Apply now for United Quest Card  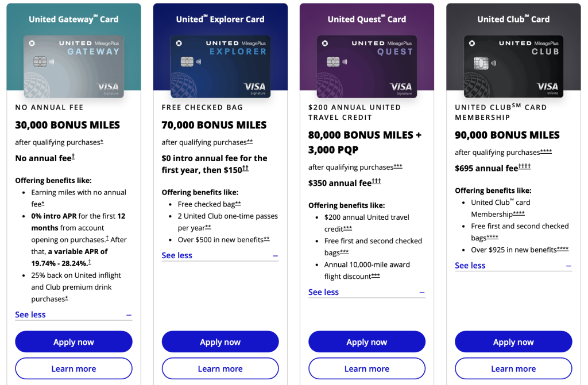click(x=367, y=341)
